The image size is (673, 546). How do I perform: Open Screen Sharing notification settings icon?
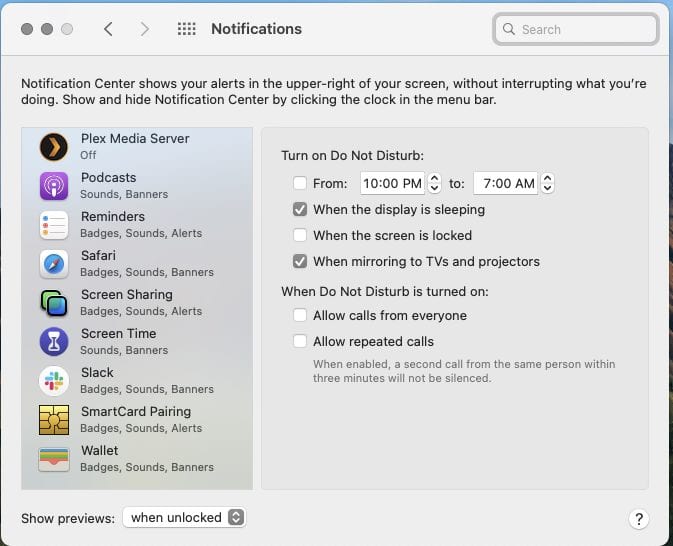(53, 303)
